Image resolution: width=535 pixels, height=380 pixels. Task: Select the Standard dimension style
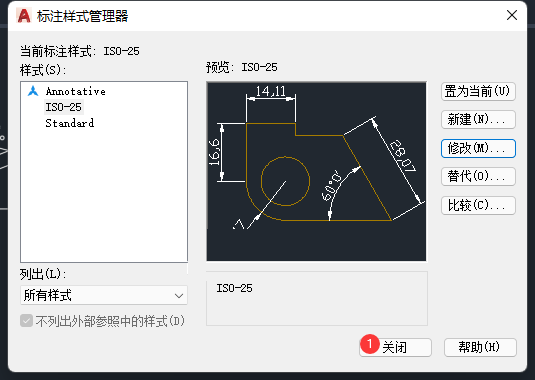(70, 123)
